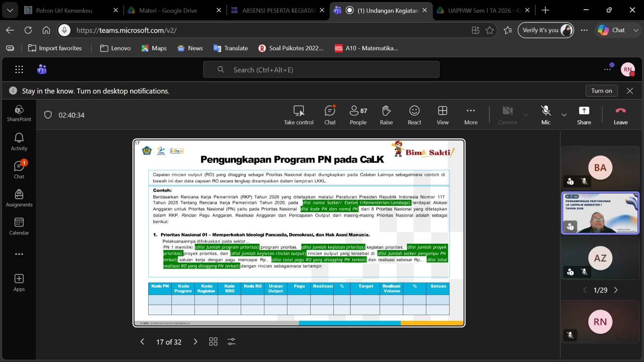This screenshot has width=644, height=362.
Task: Open the split screen app icon
Action: (x=475, y=30)
